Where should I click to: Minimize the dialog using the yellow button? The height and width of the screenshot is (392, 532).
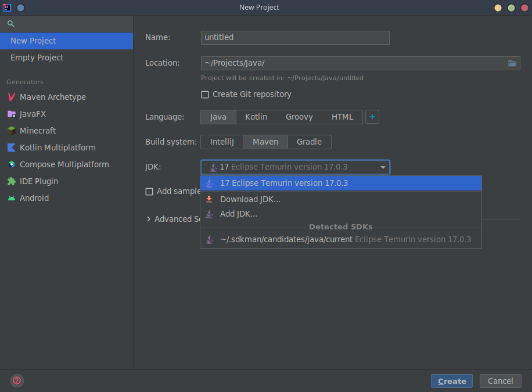click(x=498, y=8)
